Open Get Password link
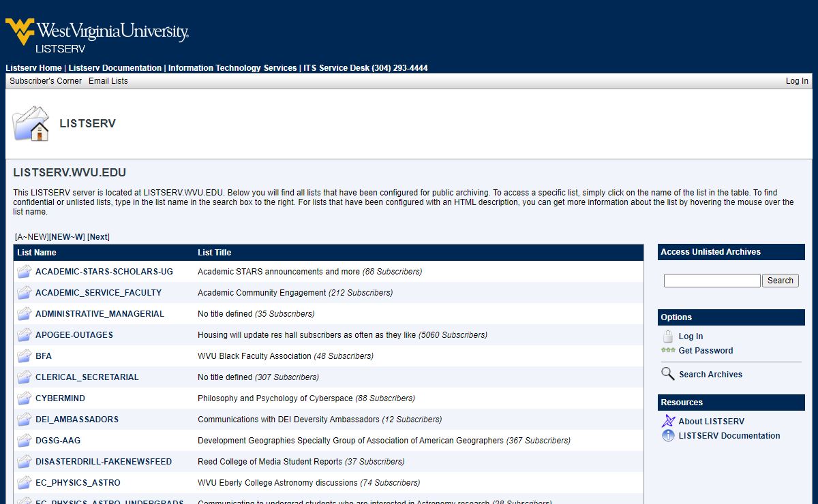 [706, 351]
